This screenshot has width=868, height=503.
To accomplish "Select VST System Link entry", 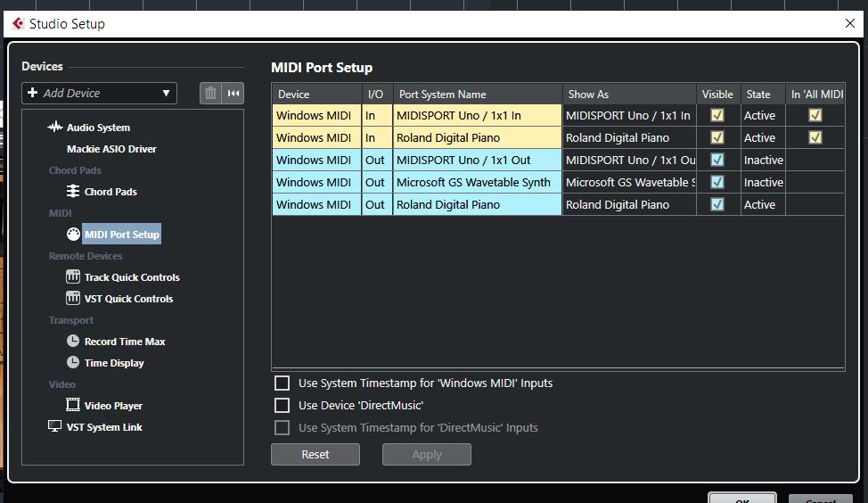I will 104,427.
